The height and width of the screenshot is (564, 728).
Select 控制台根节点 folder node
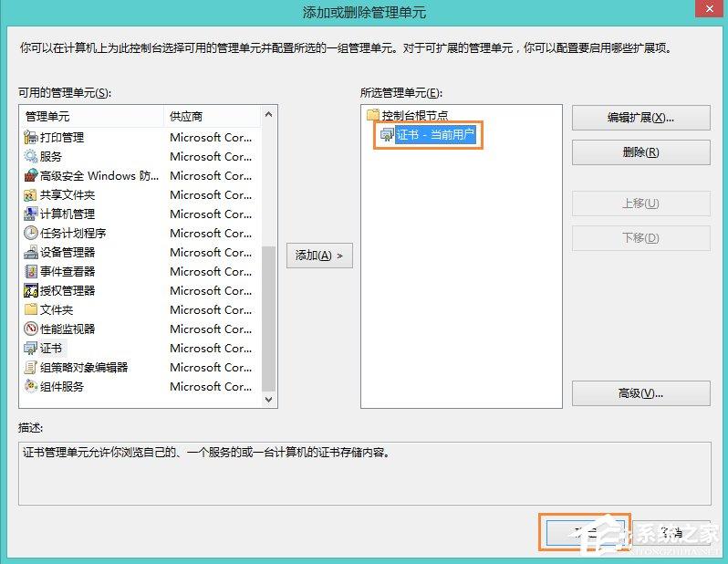[x=414, y=116]
